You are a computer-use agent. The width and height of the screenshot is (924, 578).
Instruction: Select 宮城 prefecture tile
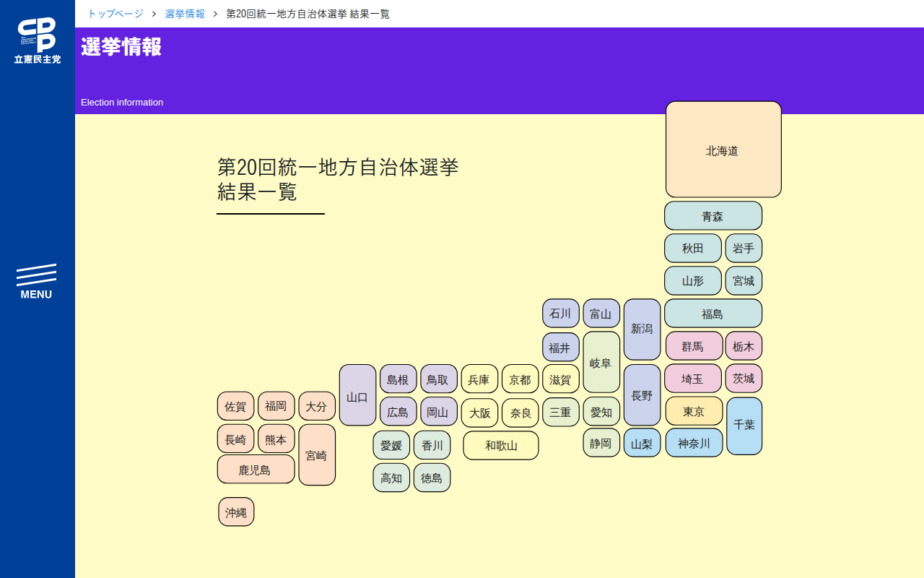pos(744,281)
